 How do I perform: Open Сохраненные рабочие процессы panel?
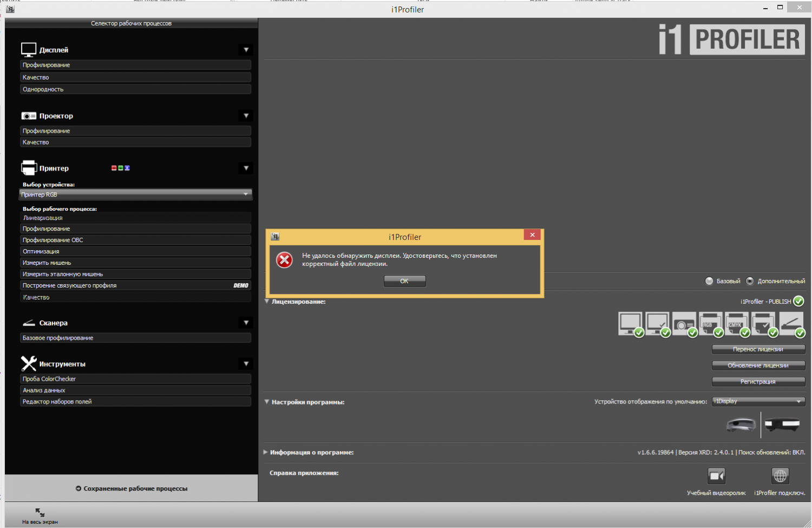pyautogui.click(x=132, y=488)
